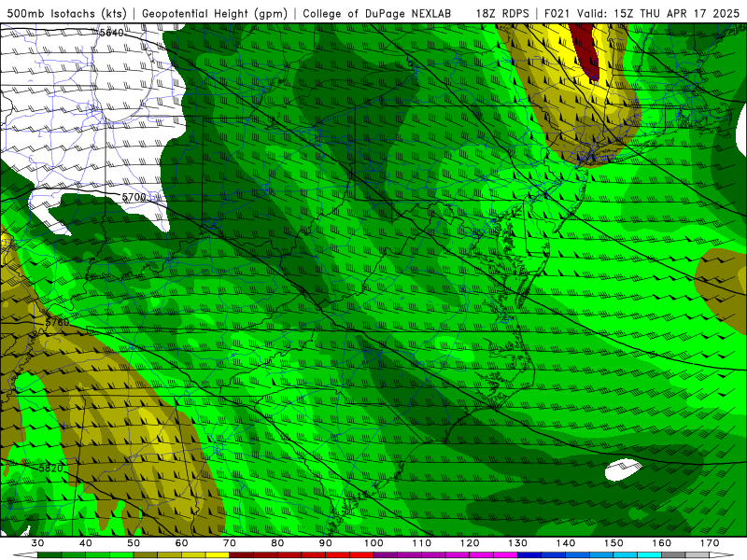The height and width of the screenshot is (560, 747).
Task: Click the legend value 130
Action: pyautogui.click(x=517, y=543)
